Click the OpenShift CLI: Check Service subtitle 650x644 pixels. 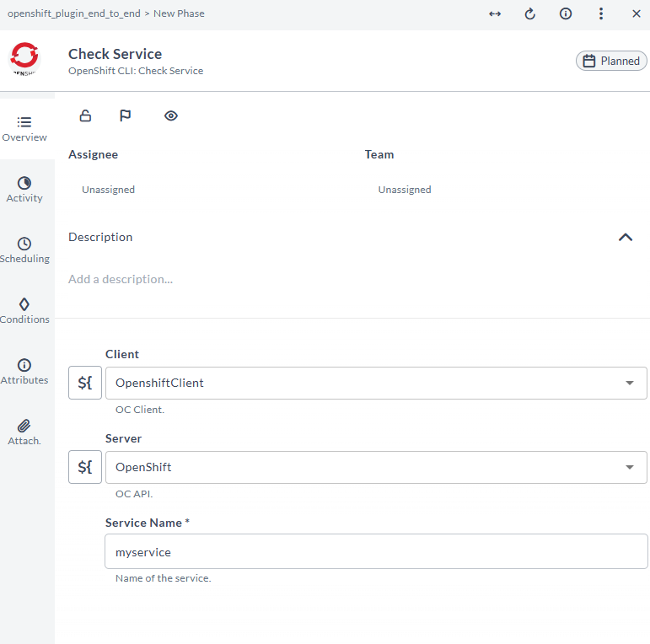pyautogui.click(x=136, y=71)
